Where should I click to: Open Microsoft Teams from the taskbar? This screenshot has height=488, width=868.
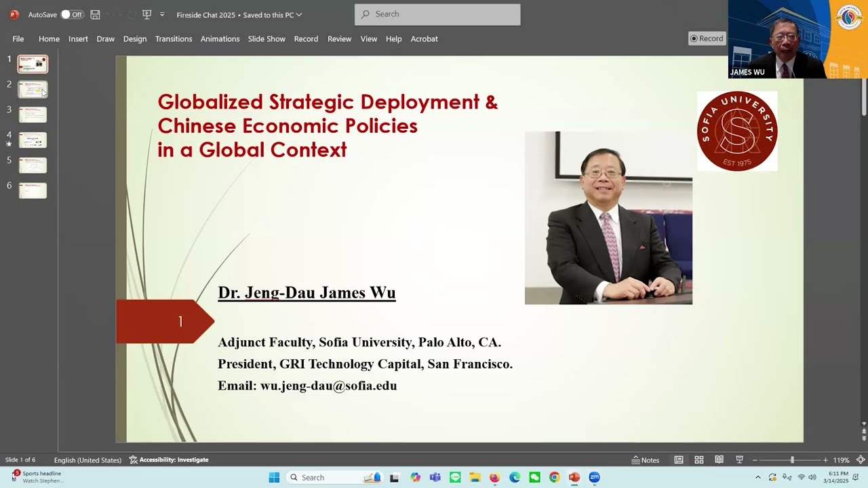pos(435,477)
